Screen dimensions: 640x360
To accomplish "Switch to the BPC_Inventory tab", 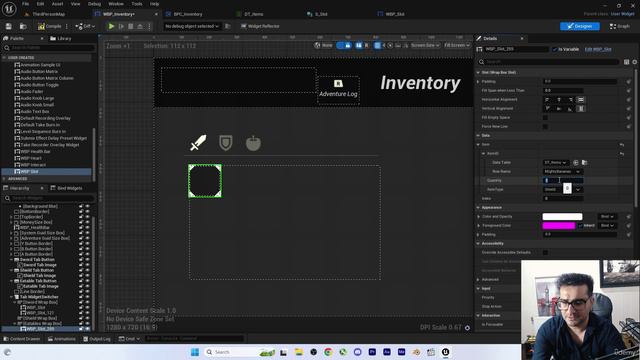I will pos(187,14).
